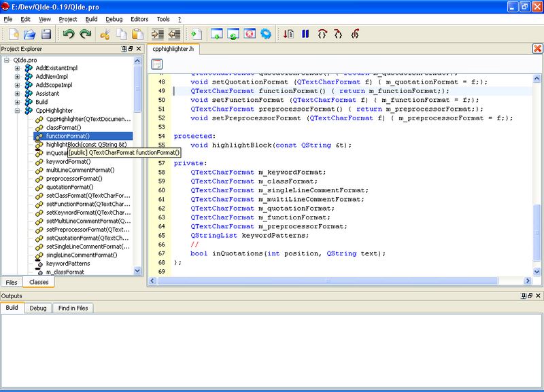Click the Project Explorer scrollbar down arrow

point(138,270)
